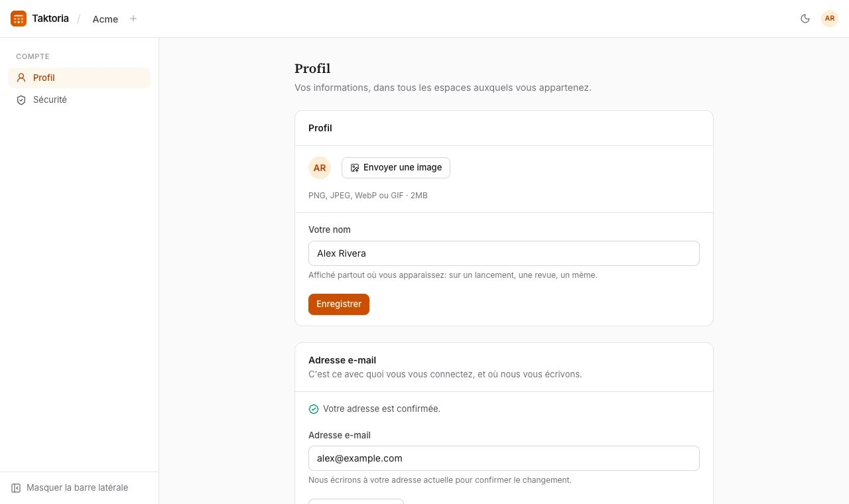Click the 'Votre nom' field label
849x504 pixels.
[x=330, y=229]
